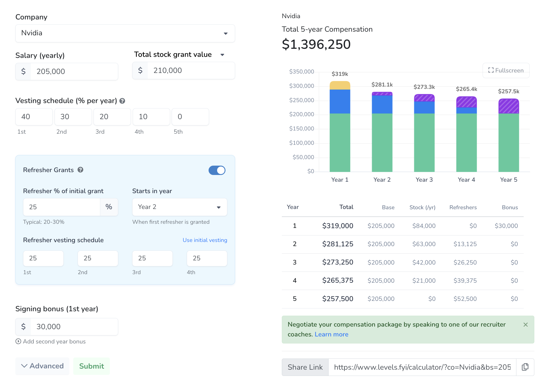The image size is (546, 392).
Task: Click the percent sign addon on refresher field
Action: [x=109, y=207]
